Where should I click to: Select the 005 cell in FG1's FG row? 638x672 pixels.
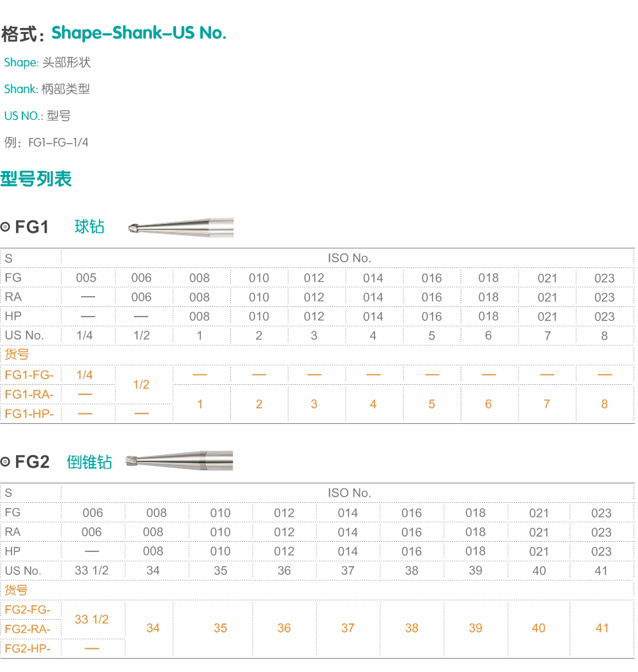pyautogui.click(x=86, y=278)
